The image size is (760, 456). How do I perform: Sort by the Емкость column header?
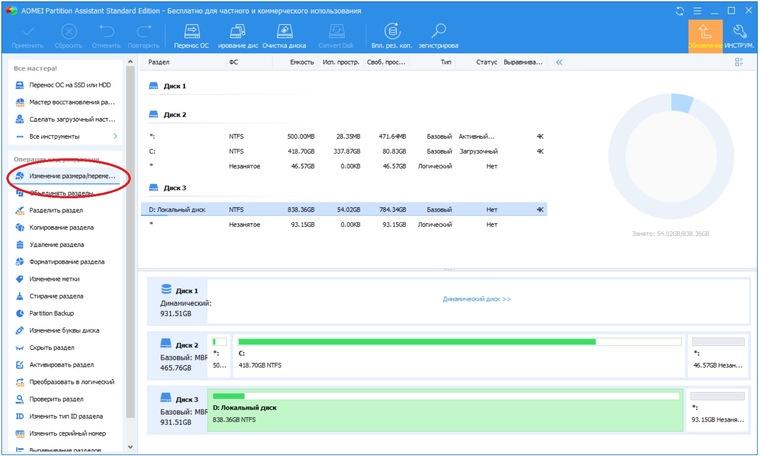click(302, 62)
